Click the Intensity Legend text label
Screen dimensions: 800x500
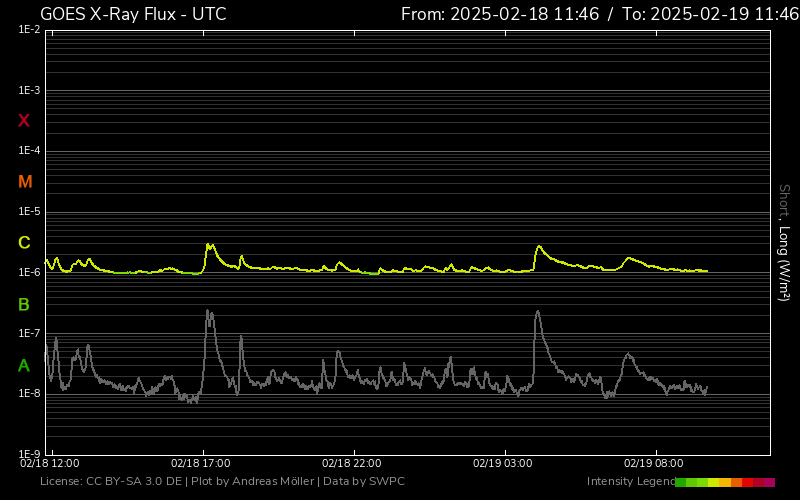629,482
